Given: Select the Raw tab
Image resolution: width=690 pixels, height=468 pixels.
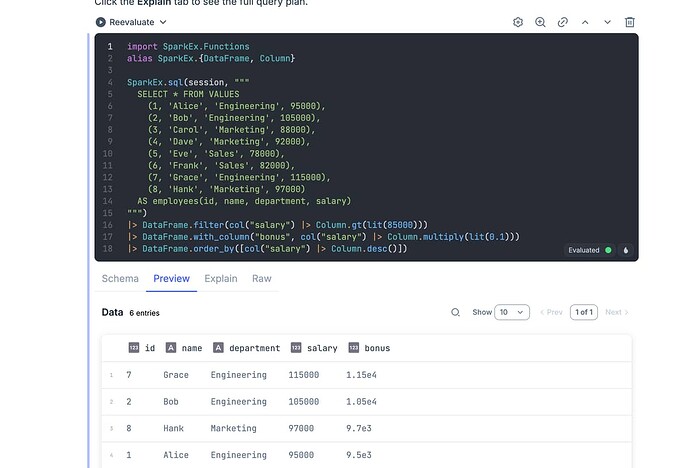Looking at the screenshot, I should 261,278.
